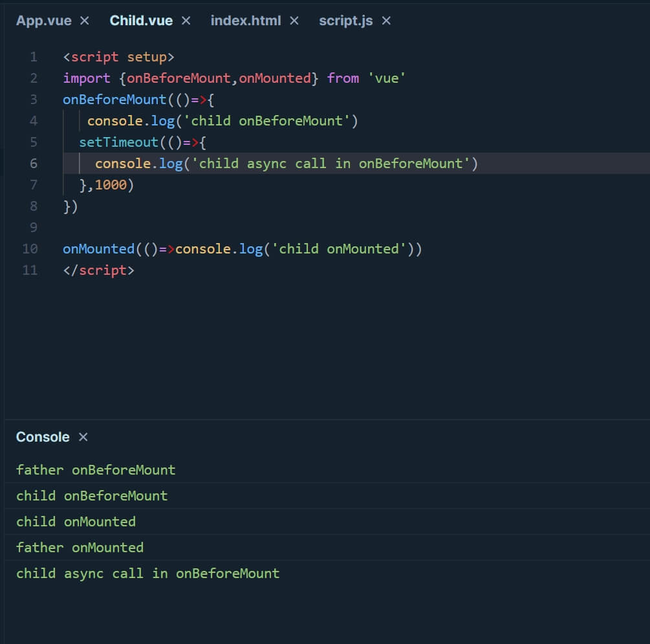Viewport: 650px width, 644px height.
Task: Click line number 10 in the gutter
Action: pos(30,249)
